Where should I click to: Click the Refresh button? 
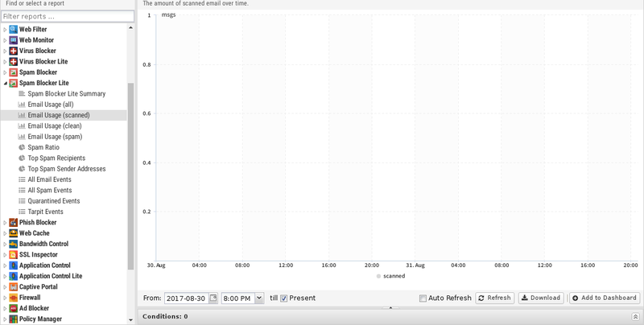[x=494, y=298]
